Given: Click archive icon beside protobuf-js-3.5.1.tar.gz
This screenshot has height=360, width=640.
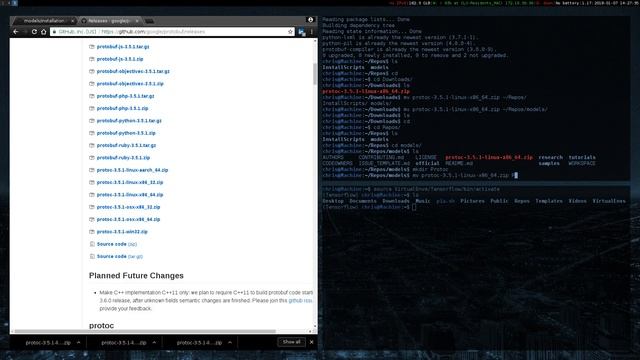Looking at the screenshot, I should [x=92, y=47].
